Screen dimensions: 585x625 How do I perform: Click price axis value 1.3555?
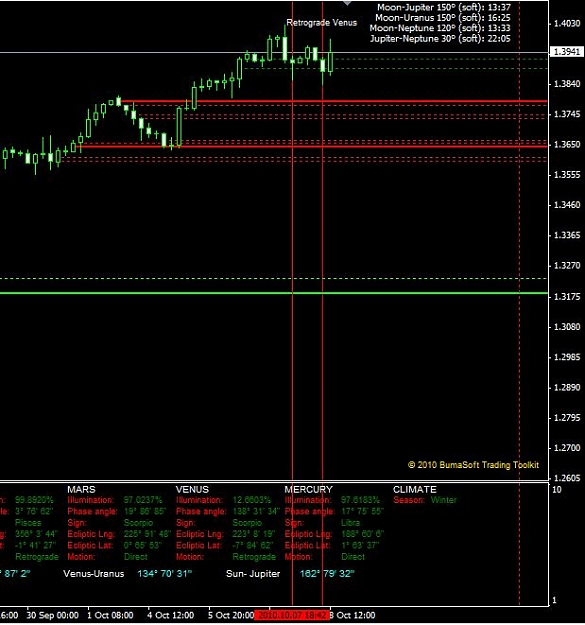[567, 175]
